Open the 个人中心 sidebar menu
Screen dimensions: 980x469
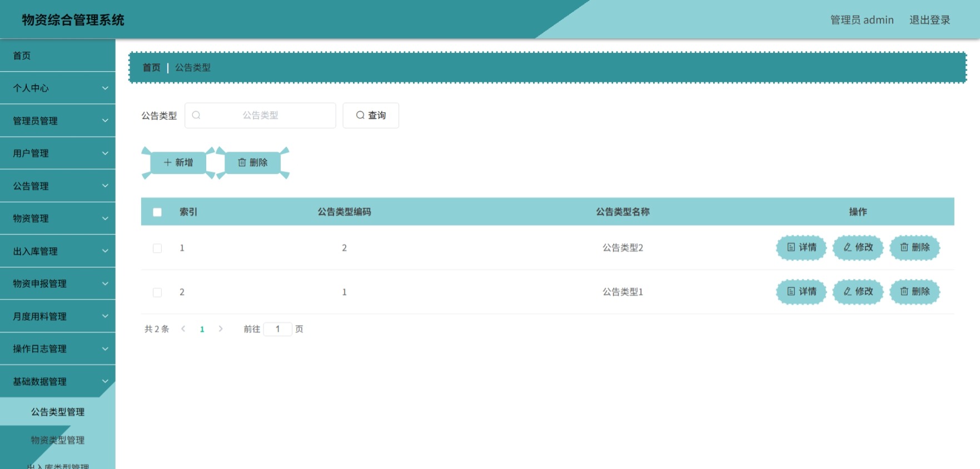(58, 88)
